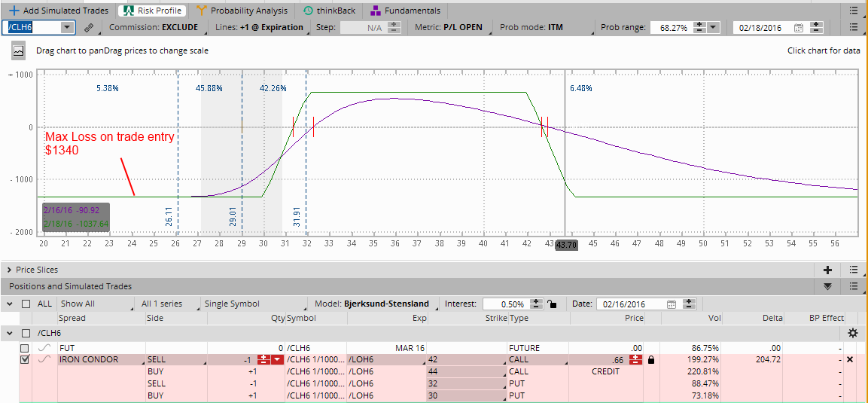Adjust the Step value stepper

(394, 27)
